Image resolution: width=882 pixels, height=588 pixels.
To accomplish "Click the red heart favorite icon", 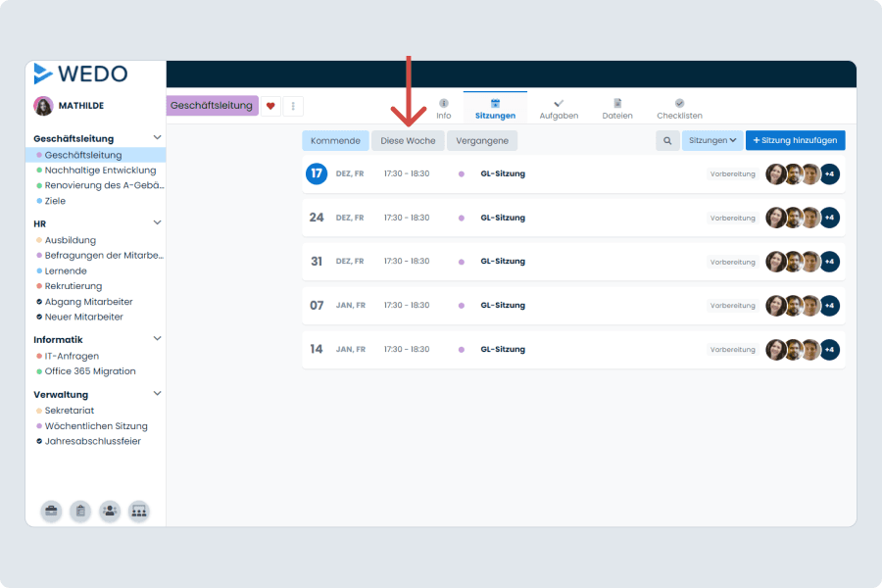I will pyautogui.click(x=270, y=106).
